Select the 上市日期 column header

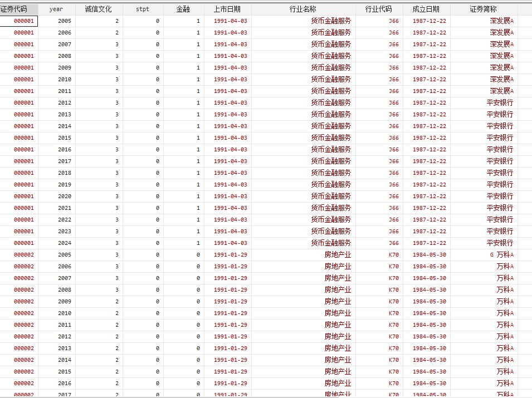point(227,9)
